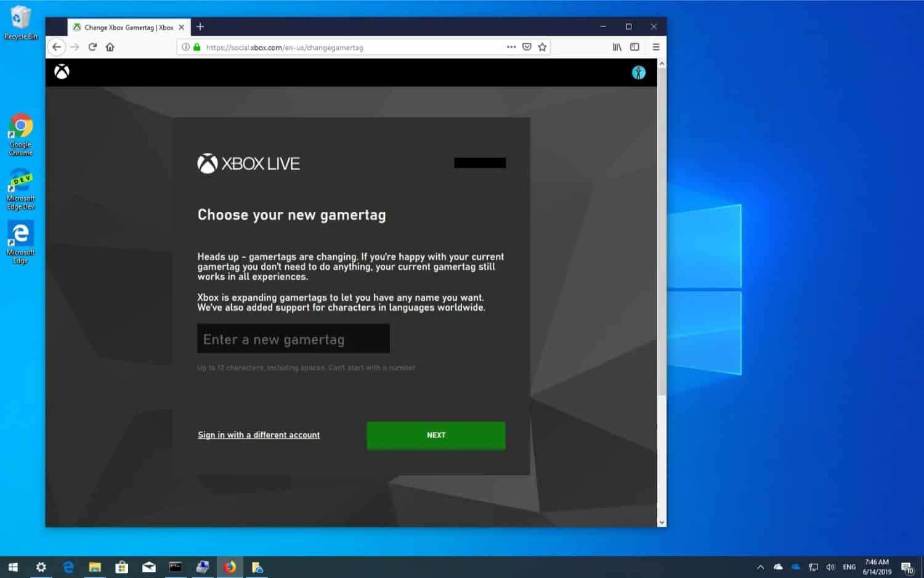Open the Firefox home page icon
The width and height of the screenshot is (924, 578).
(x=110, y=47)
